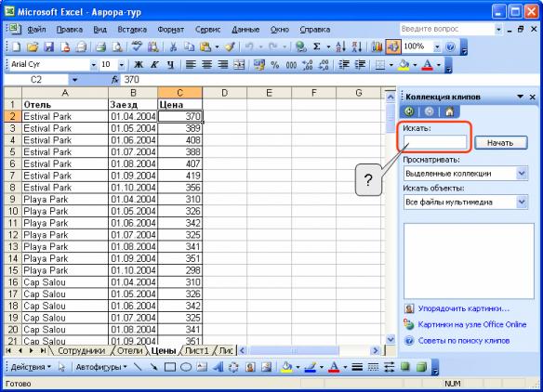Viewport: 543px width, 392px height.
Task: Open Help with the question mark icon
Action: pos(450,46)
